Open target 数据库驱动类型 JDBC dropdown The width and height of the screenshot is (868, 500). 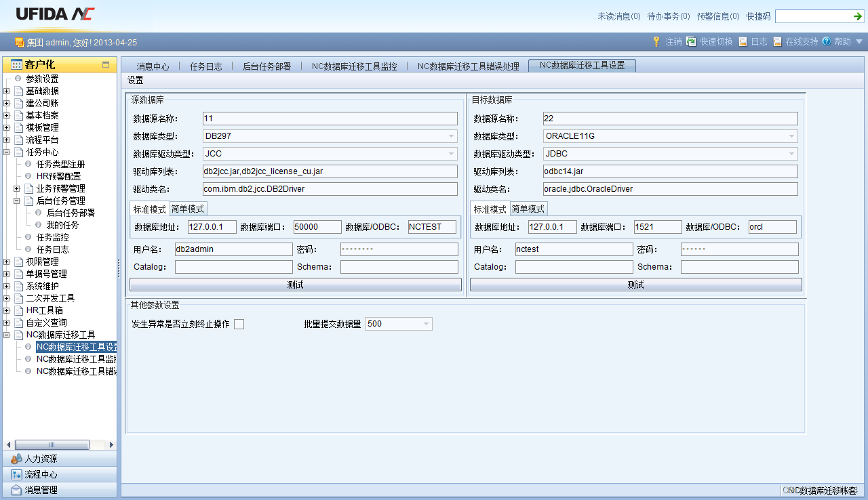point(792,154)
